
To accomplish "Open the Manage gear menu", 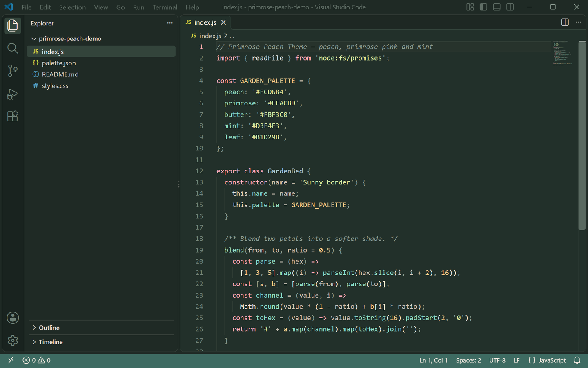I will (13, 340).
